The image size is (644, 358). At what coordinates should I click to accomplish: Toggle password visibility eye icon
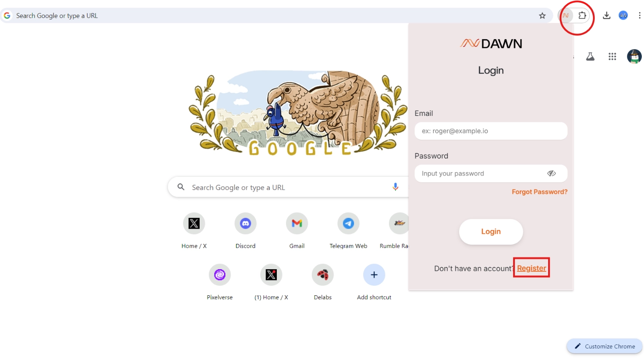(x=552, y=173)
